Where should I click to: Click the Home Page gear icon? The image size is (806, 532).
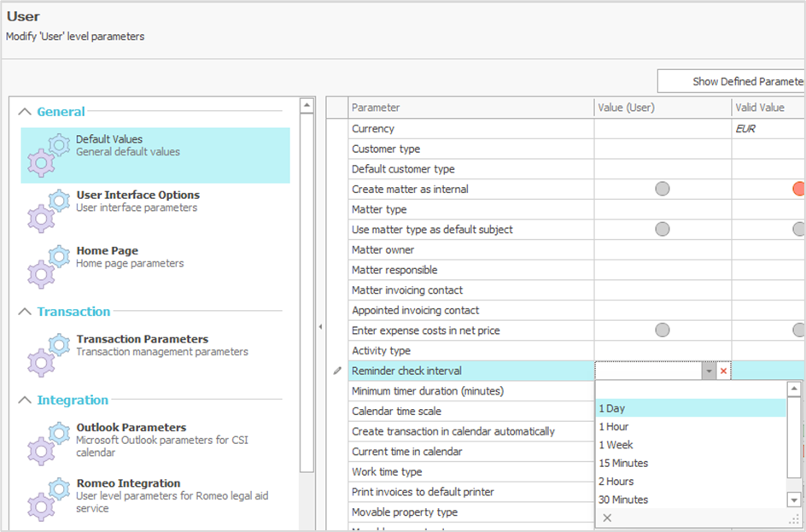(x=48, y=264)
